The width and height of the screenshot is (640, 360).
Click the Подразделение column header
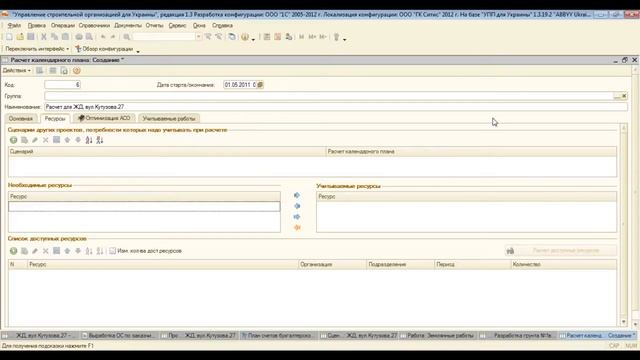point(400,264)
